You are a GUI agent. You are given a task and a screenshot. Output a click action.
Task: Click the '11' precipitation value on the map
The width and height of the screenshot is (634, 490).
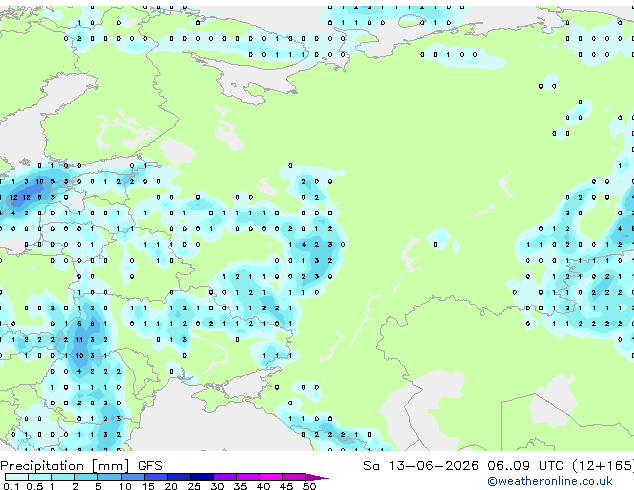79,340
